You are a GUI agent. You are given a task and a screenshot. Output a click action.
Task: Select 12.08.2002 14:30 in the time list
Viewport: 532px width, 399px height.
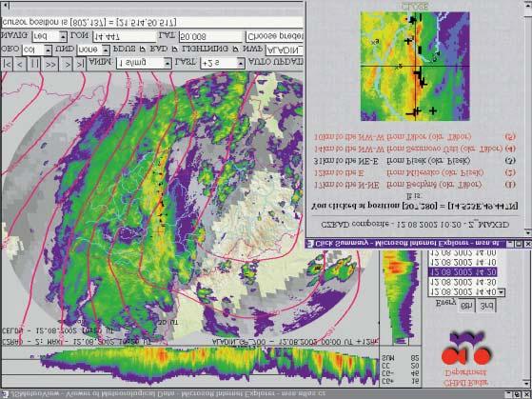click(x=463, y=282)
